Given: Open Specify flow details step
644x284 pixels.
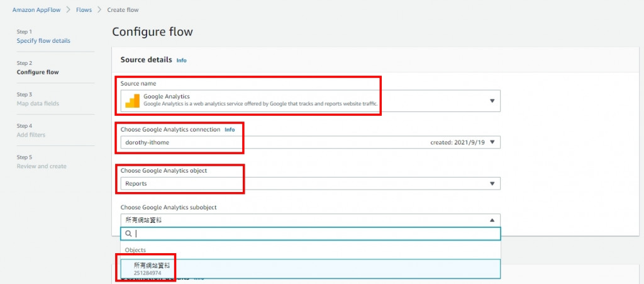Looking at the screenshot, I should coord(43,41).
